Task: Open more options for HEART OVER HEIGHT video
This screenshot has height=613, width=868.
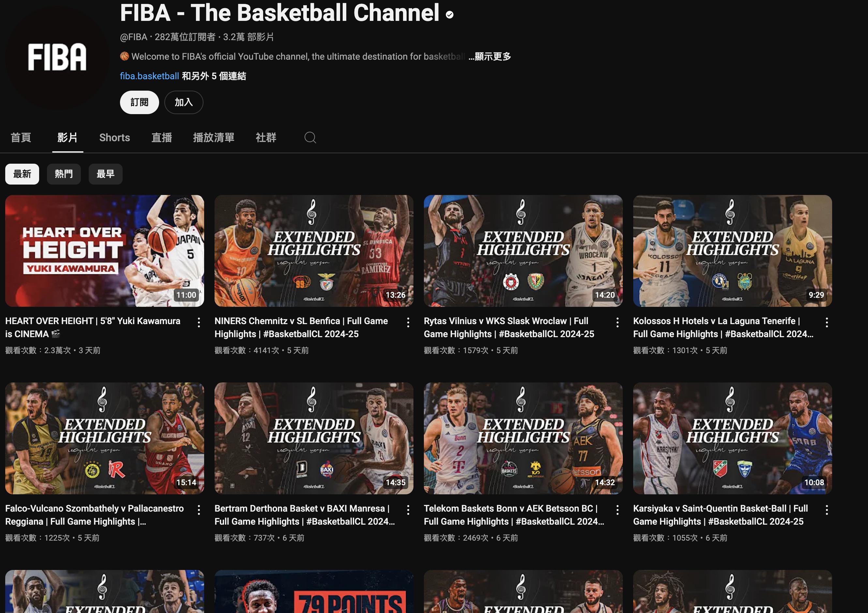Action: click(199, 322)
